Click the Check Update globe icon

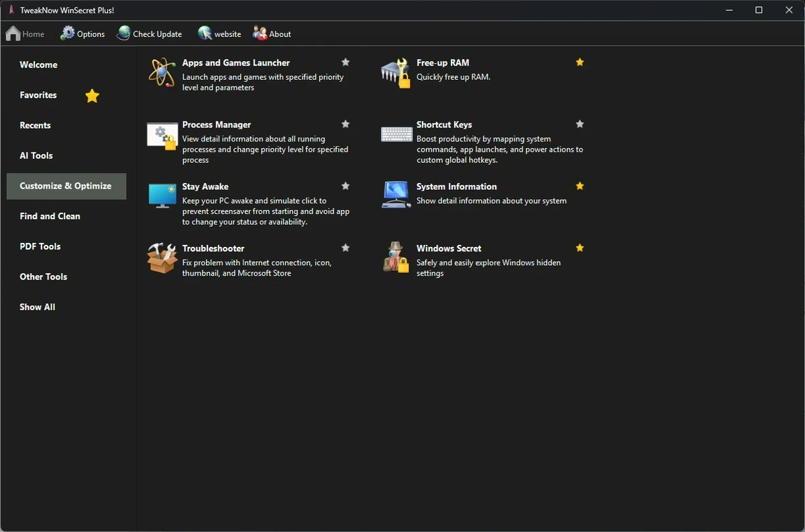[123, 33]
